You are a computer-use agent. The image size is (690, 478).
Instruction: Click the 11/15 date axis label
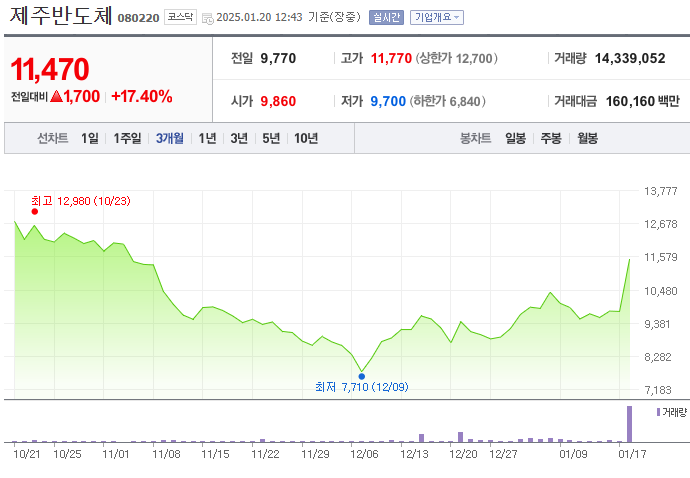215,454
